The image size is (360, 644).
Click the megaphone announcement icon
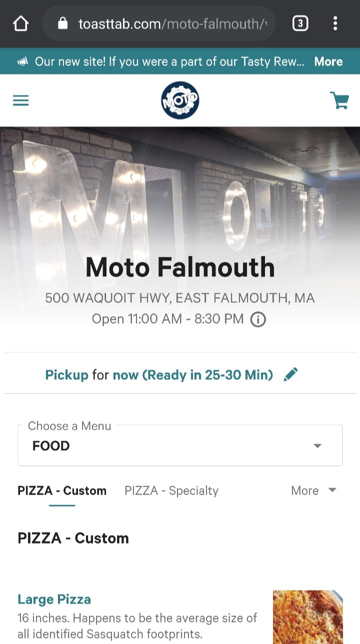[x=22, y=62]
